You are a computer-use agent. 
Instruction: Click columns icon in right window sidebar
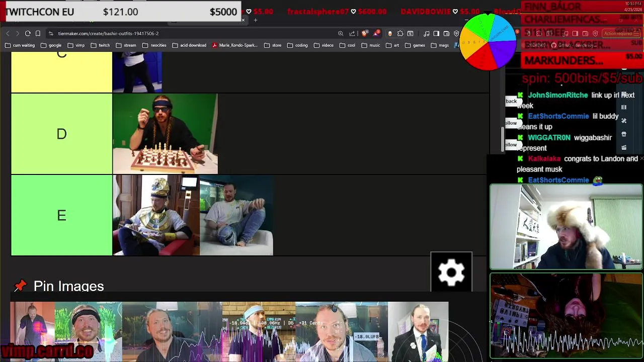[624, 107]
